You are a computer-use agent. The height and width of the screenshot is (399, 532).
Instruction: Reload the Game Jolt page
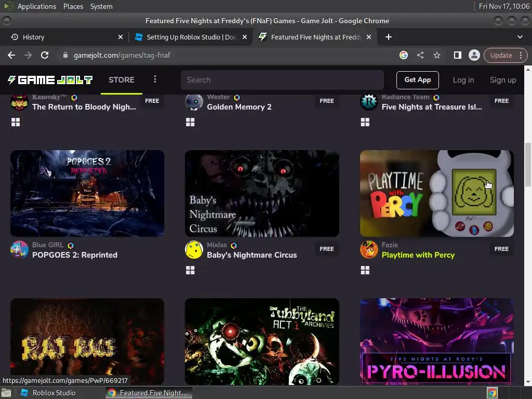tap(45, 55)
